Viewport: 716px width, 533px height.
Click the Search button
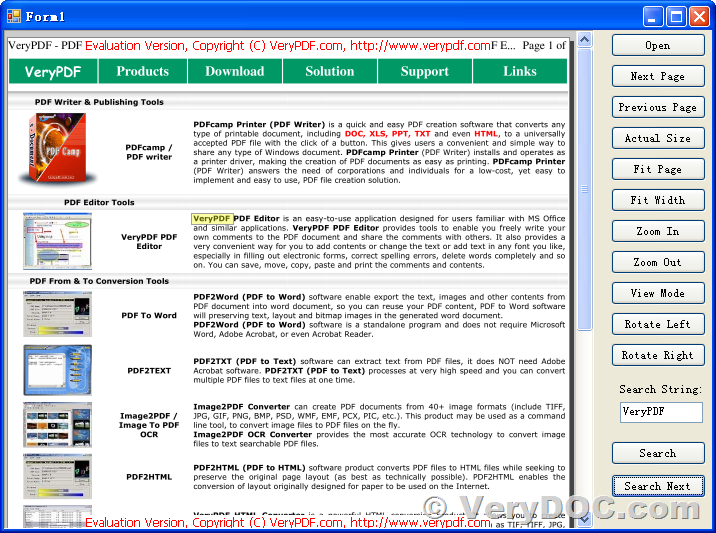pyautogui.click(x=658, y=453)
